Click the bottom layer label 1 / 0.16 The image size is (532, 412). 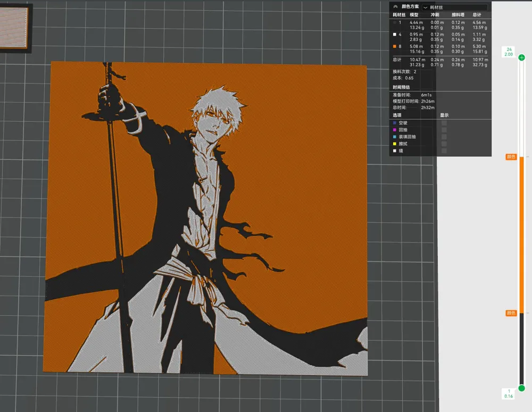pos(509,394)
